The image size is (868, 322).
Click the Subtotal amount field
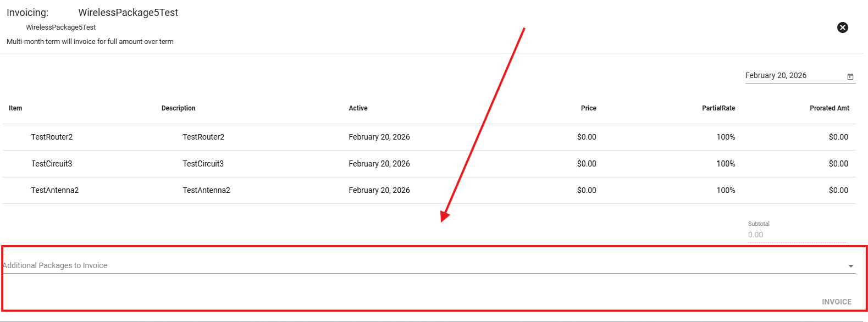(795, 235)
